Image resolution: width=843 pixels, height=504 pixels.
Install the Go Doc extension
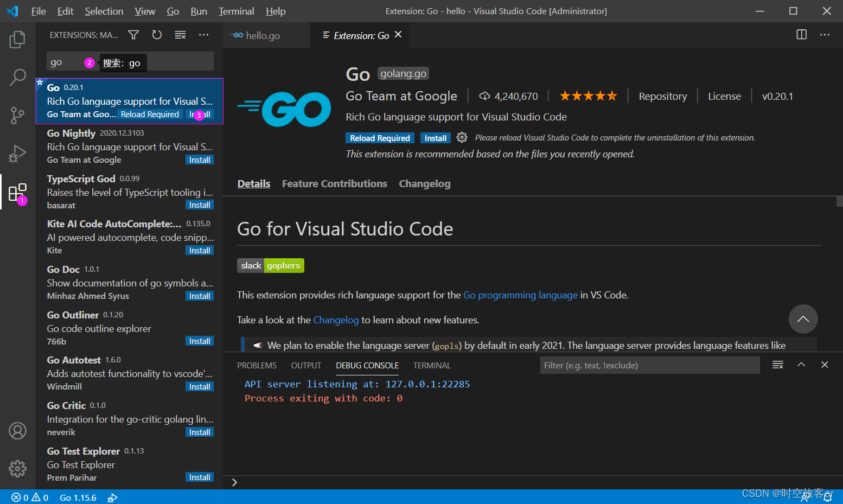pos(200,296)
